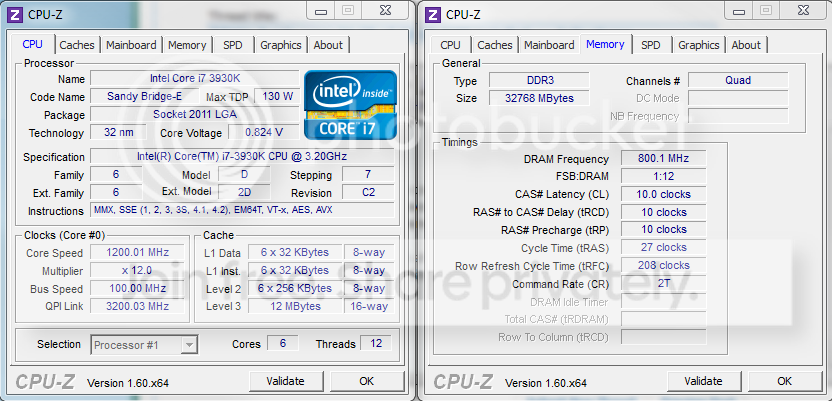Minimize the right CPU-Z window
The width and height of the screenshot is (832, 401).
[738, 10]
